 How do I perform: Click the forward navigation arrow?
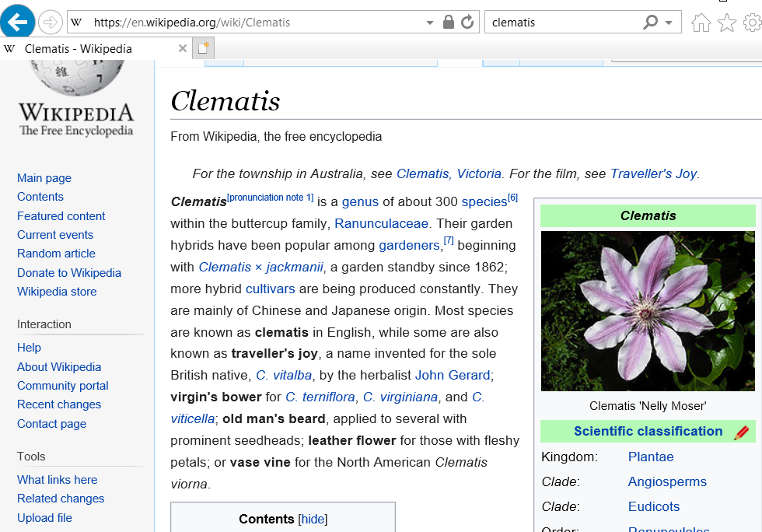[x=50, y=23]
